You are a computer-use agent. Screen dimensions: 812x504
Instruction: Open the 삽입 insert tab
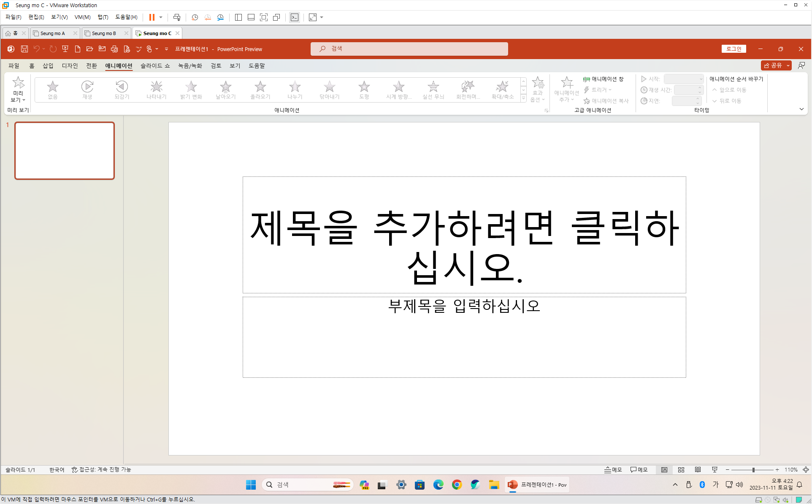coord(48,66)
